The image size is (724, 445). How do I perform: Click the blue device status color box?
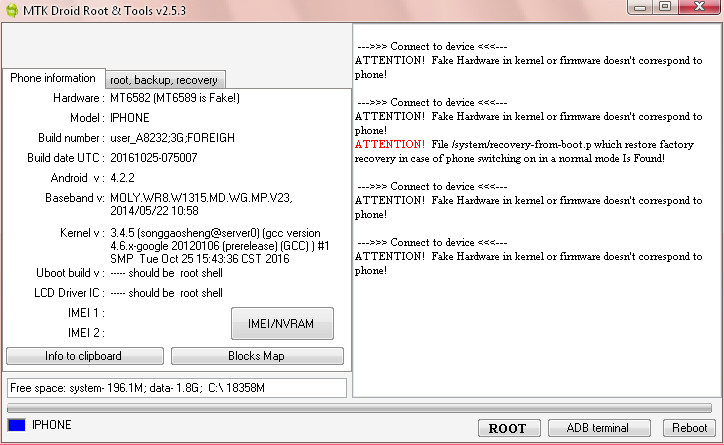pyautogui.click(x=17, y=425)
